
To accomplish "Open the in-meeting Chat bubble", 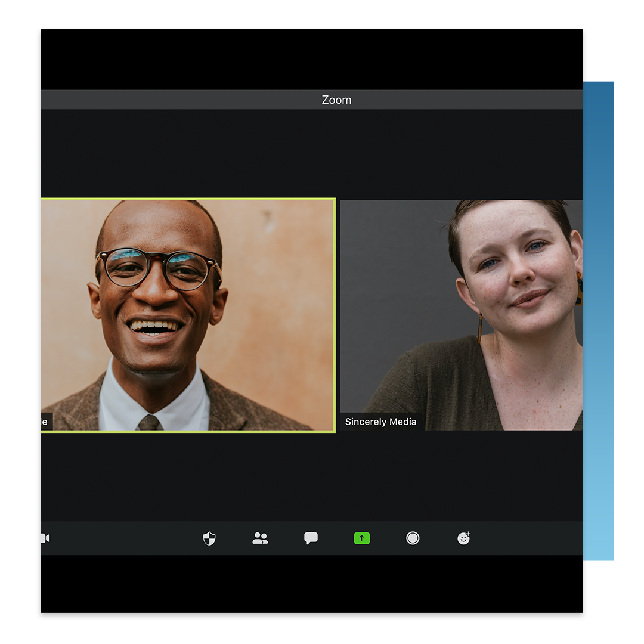I will (x=311, y=538).
